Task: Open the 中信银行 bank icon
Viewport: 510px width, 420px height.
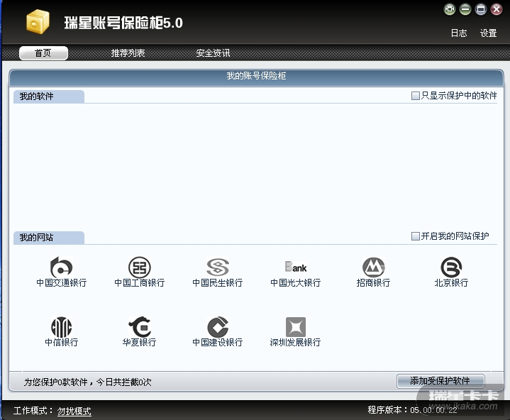Action: point(61,327)
